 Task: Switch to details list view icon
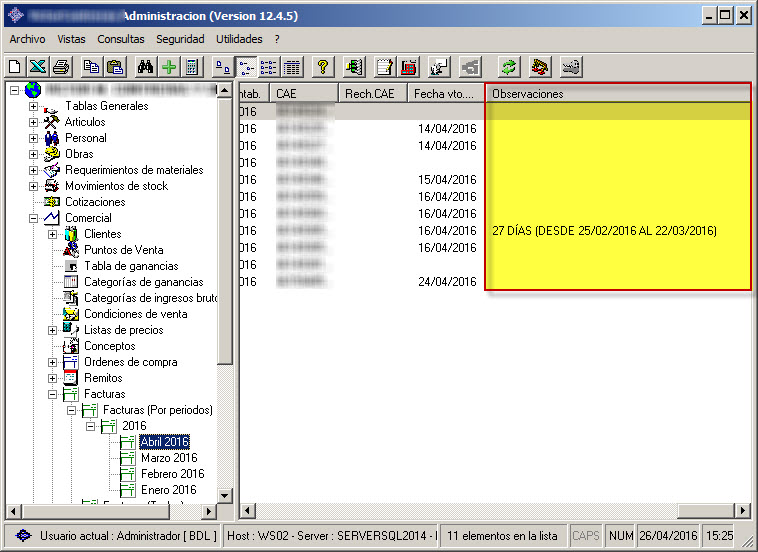292,67
